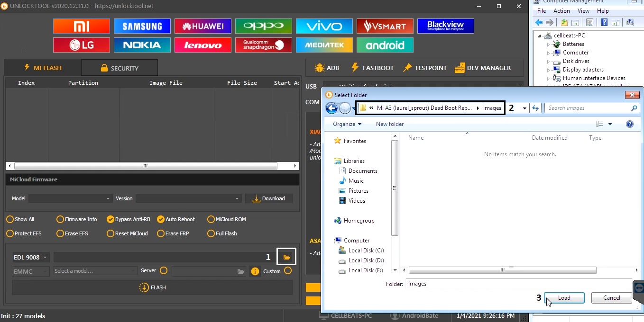Select the Custom radio option

point(288,271)
